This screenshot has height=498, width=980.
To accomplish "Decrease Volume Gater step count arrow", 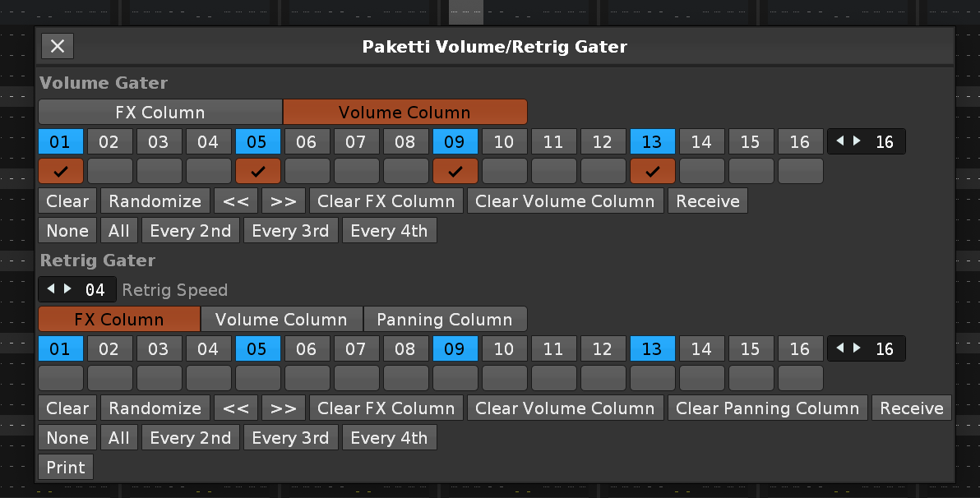I will point(840,141).
